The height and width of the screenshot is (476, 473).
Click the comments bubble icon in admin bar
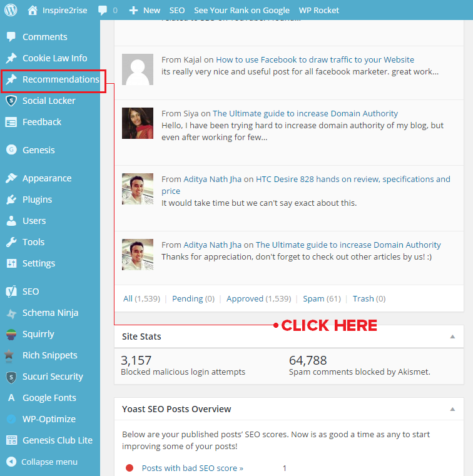103,10
